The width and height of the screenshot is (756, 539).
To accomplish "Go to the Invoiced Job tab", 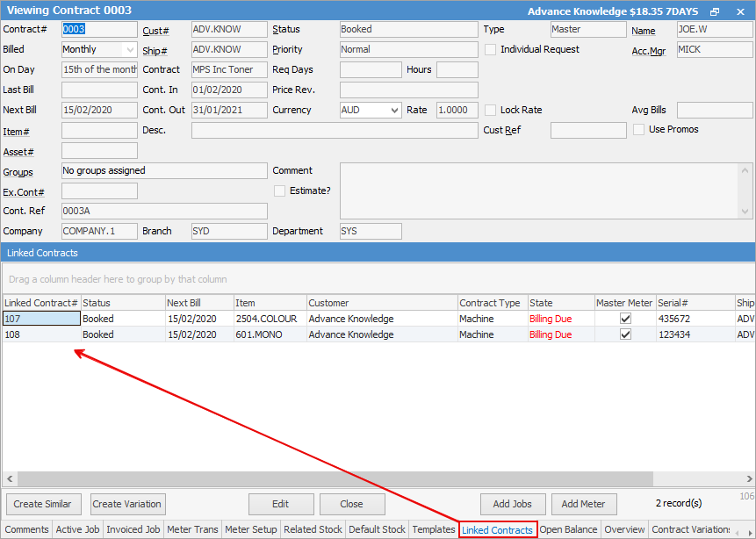I will pyautogui.click(x=133, y=529).
